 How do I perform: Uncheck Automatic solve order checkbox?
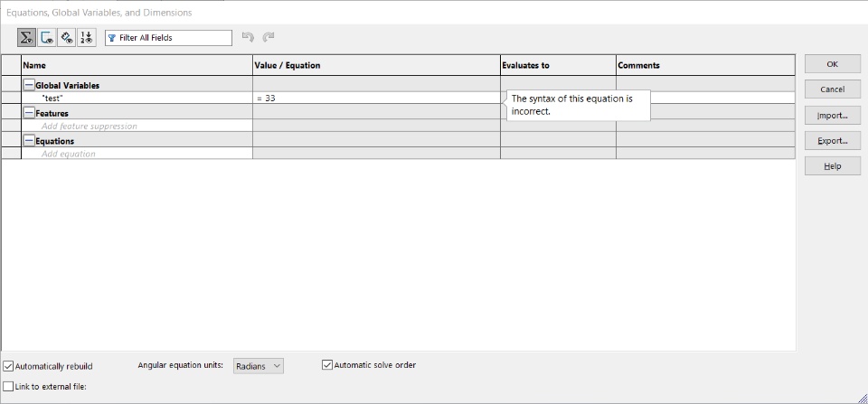(327, 365)
